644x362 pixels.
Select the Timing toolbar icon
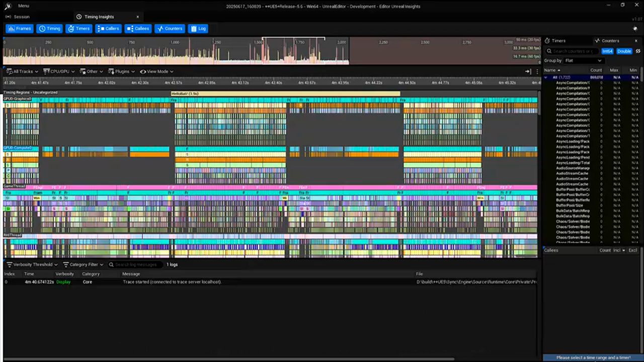click(x=50, y=29)
